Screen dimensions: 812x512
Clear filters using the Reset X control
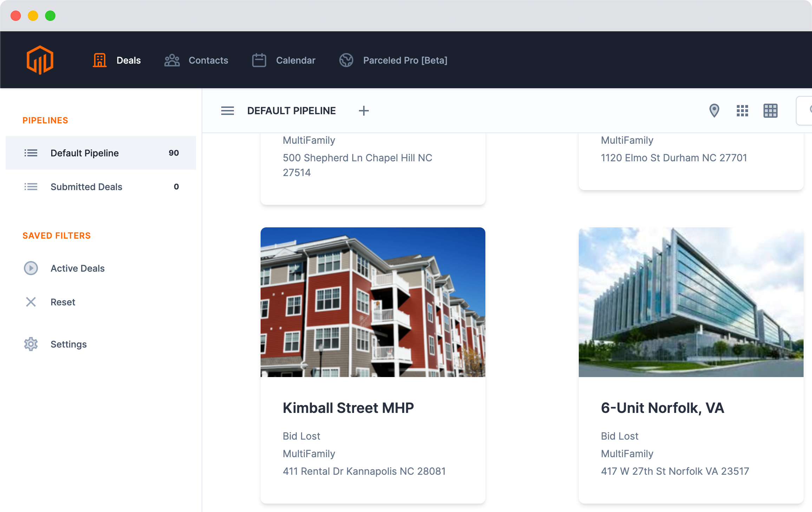coord(31,302)
